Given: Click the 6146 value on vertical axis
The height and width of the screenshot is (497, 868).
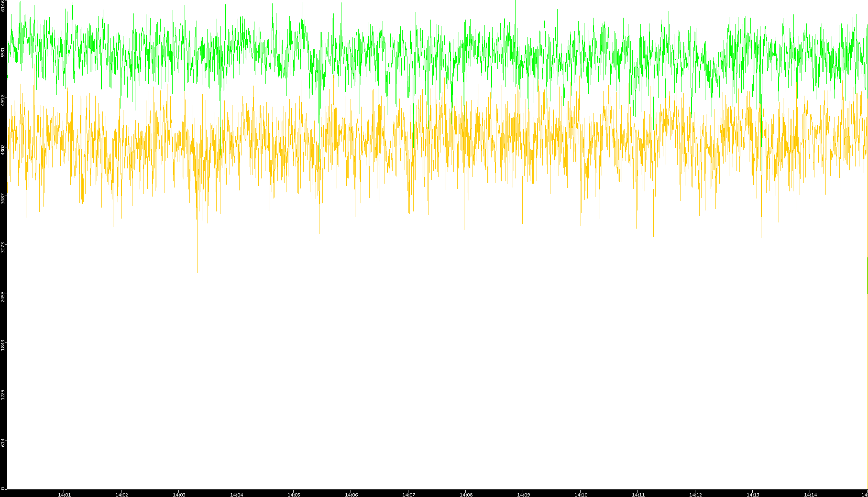Looking at the screenshot, I should (x=3, y=6).
